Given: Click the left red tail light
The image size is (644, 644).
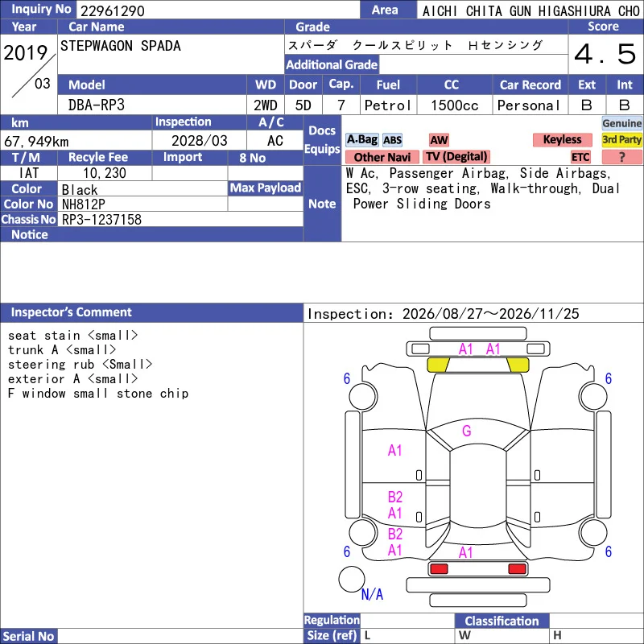Looking at the screenshot, I should click(x=439, y=569).
